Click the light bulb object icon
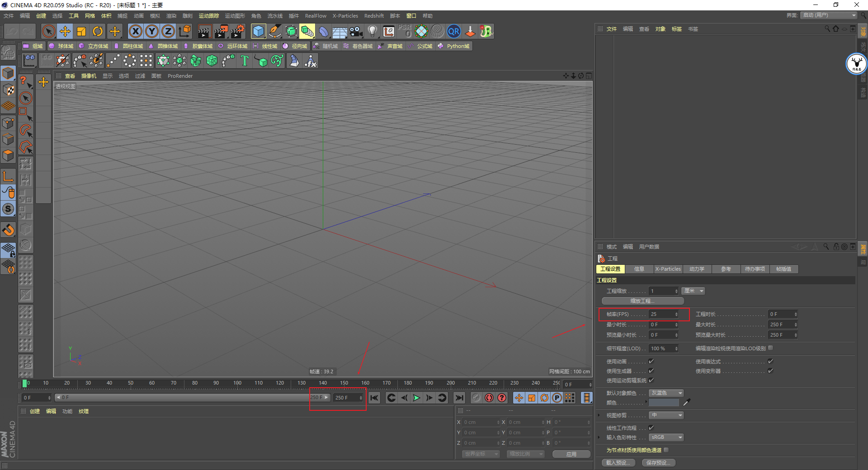The height and width of the screenshot is (470, 868). click(x=372, y=31)
